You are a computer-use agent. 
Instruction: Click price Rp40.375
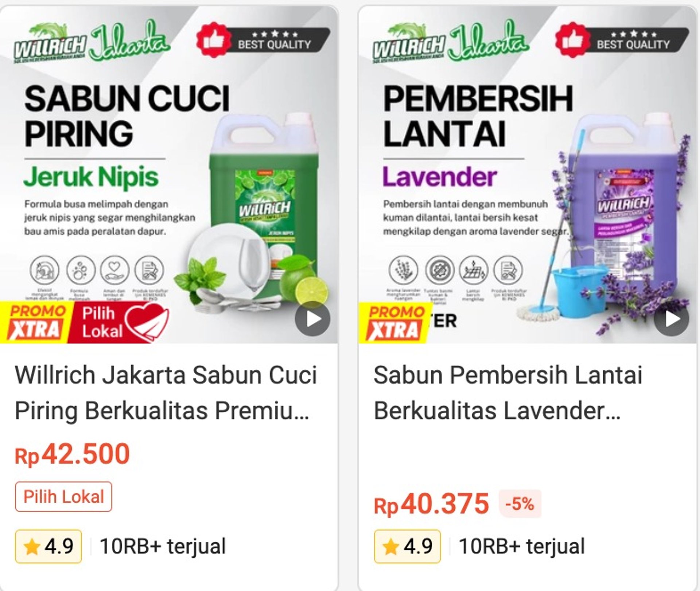pos(431,504)
